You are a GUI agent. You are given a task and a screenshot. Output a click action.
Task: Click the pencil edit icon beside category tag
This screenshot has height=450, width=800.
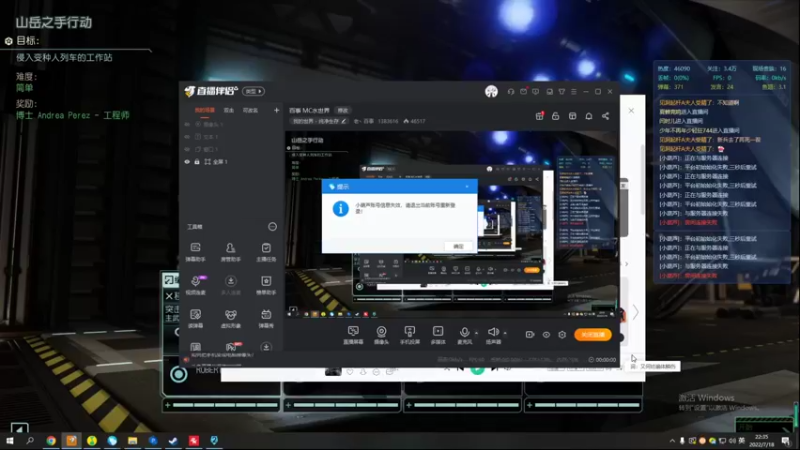(344, 121)
